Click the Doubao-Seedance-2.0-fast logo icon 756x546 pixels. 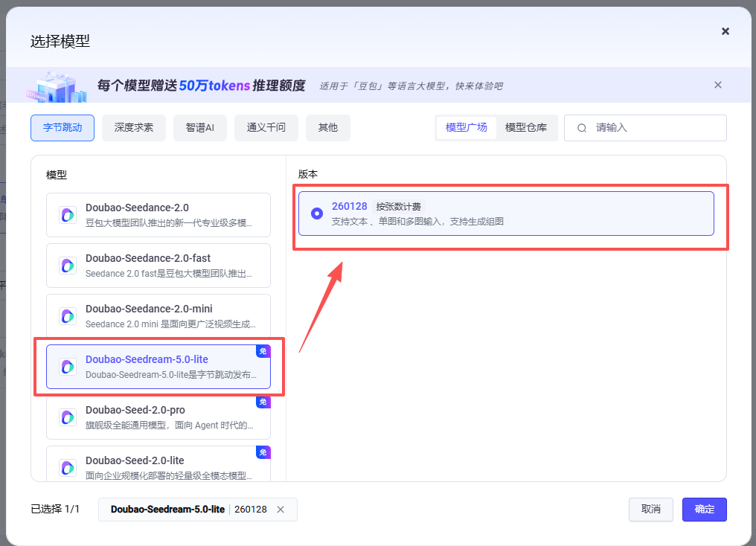tap(68, 266)
